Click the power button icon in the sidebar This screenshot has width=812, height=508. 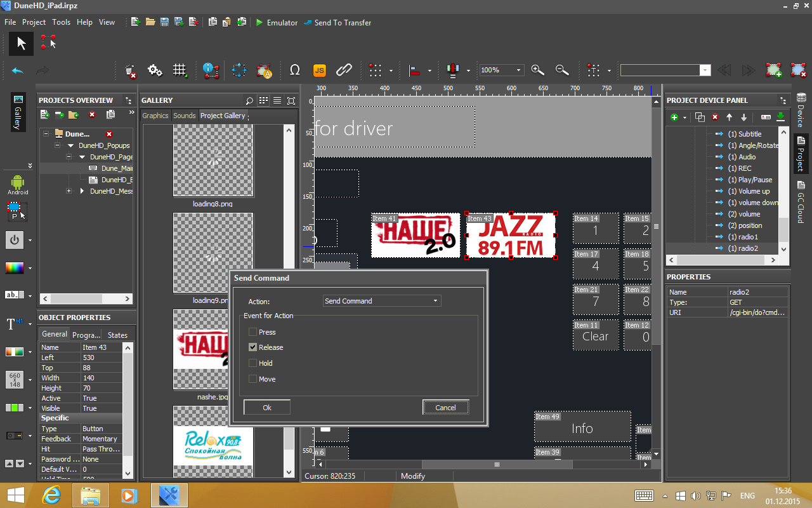[15, 241]
